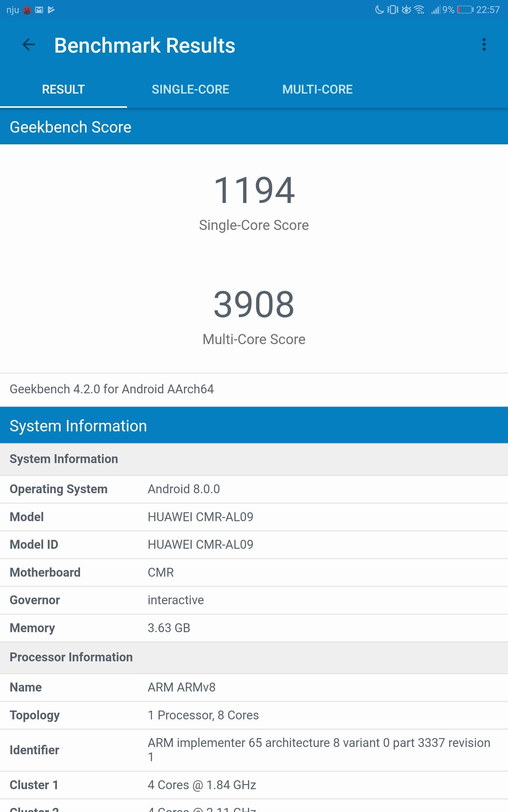508x812 pixels.
Task: Tap the checkmark task notification icon
Action: tap(51, 10)
